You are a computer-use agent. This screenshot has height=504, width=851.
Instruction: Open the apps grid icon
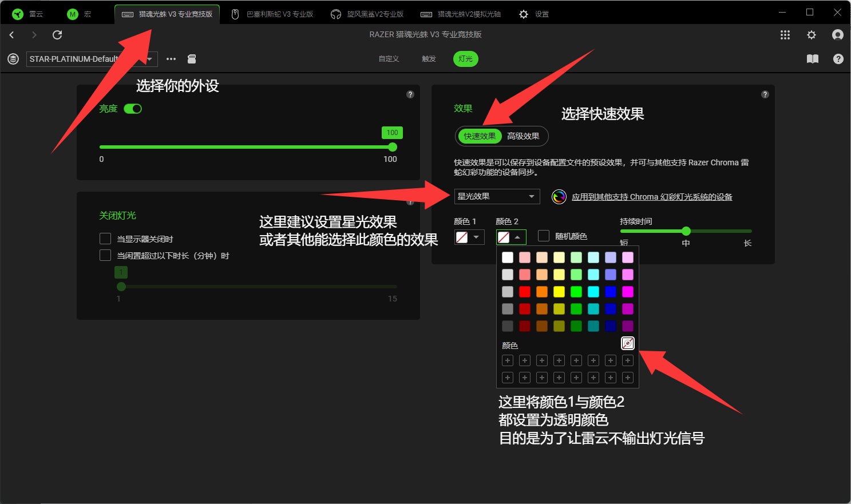coord(785,35)
